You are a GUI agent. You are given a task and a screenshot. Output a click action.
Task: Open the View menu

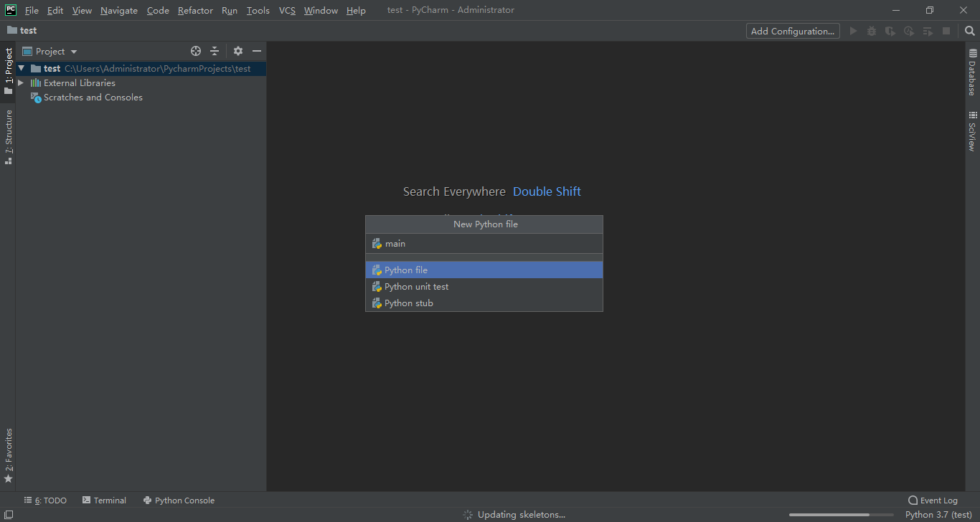coord(82,10)
